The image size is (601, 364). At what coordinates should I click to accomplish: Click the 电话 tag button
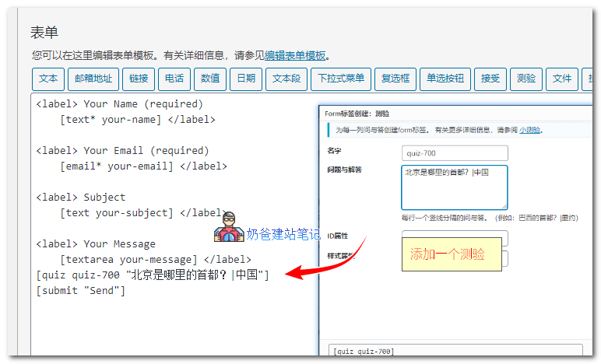point(174,79)
